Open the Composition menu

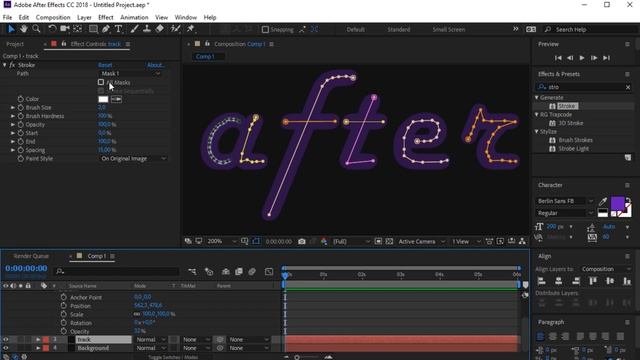click(x=53, y=17)
